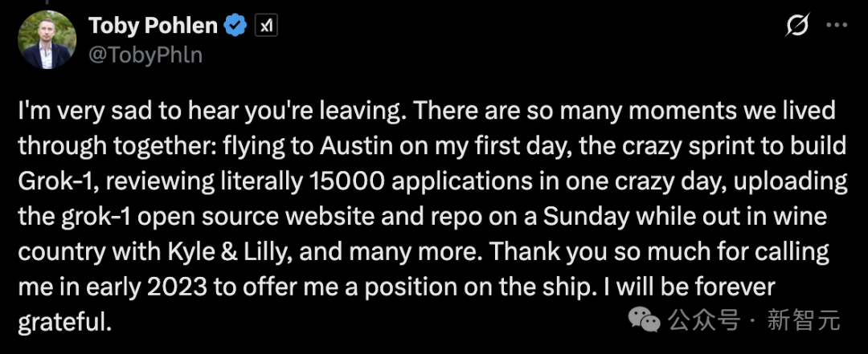Click the Toby Pohlen display name
The height and width of the screenshot is (354, 868).
coord(153,26)
